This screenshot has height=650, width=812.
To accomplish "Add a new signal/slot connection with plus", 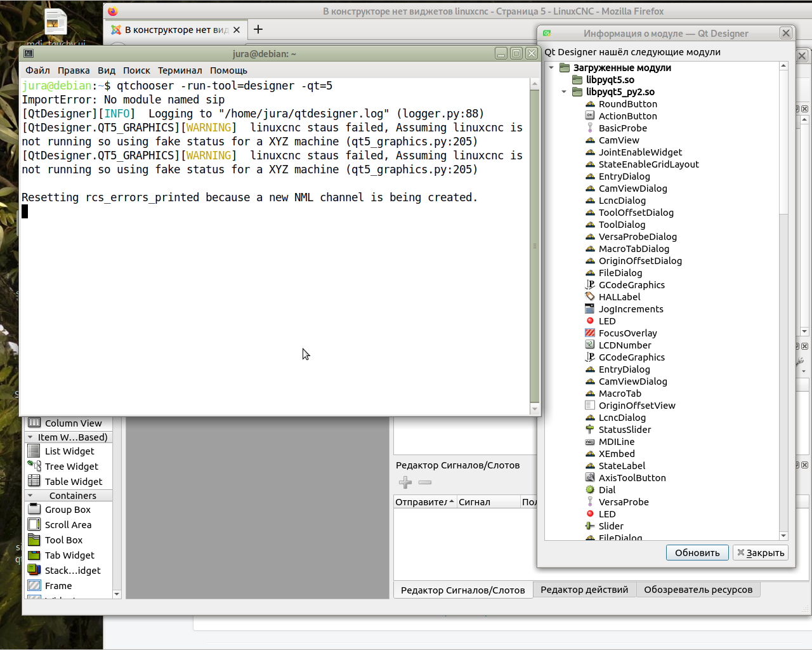I will click(x=405, y=483).
